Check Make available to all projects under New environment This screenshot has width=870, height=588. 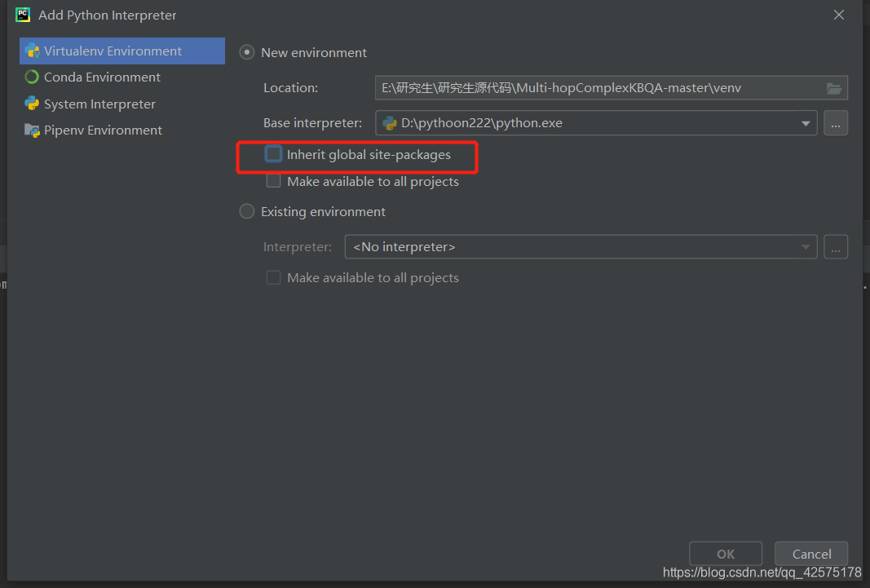coord(273,181)
